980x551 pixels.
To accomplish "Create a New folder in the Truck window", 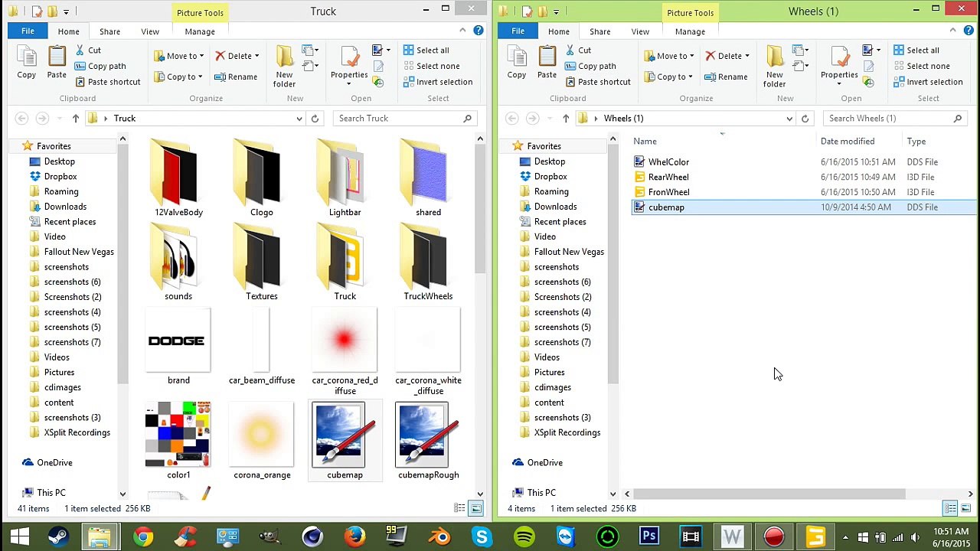I will pyautogui.click(x=284, y=66).
